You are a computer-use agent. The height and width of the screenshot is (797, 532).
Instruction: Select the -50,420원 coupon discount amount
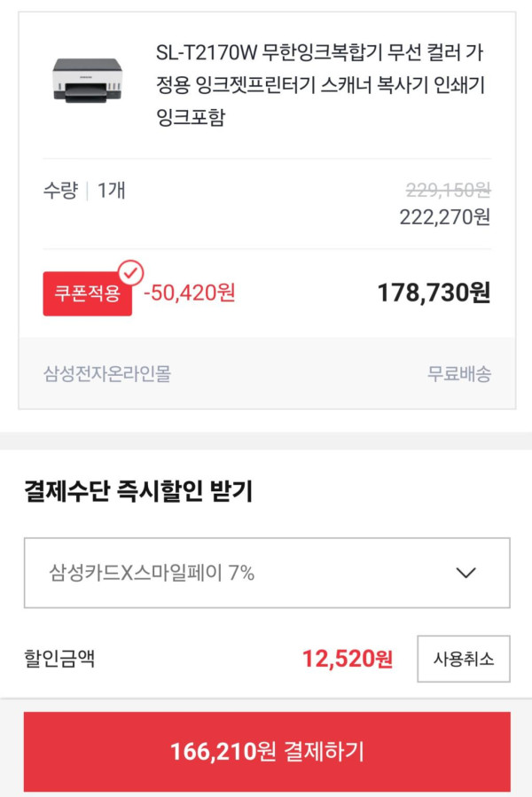tap(190, 293)
